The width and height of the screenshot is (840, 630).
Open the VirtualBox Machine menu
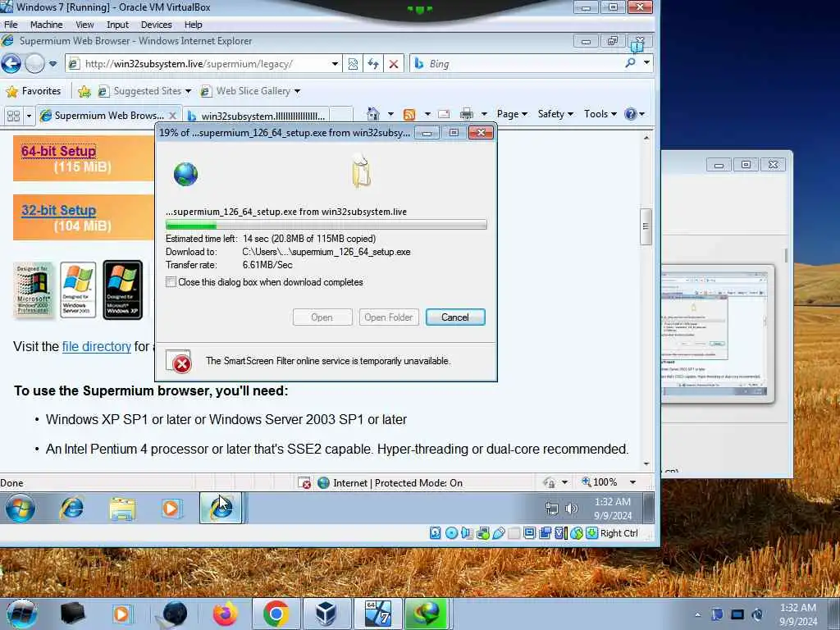(x=46, y=25)
